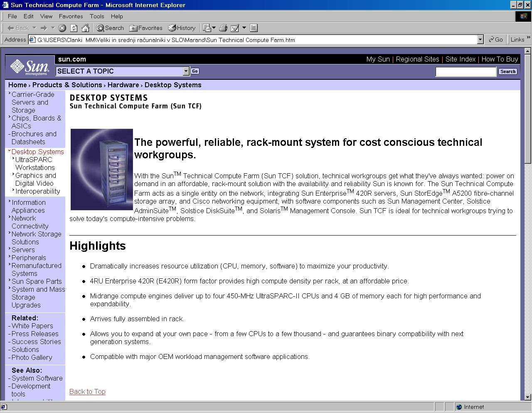Screen dimensions: 532x413
Task: Open Information Appliances link
Action: (29, 206)
